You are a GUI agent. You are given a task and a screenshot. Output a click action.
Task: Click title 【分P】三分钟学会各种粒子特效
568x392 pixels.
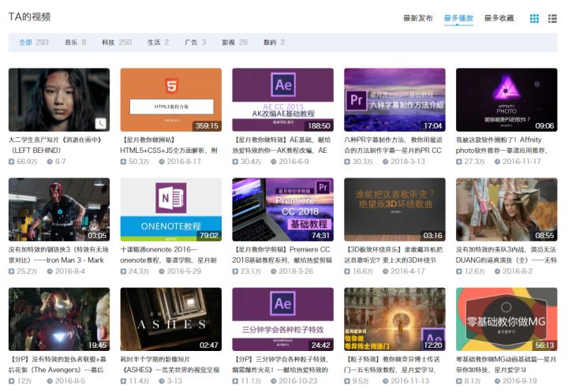click(x=281, y=364)
